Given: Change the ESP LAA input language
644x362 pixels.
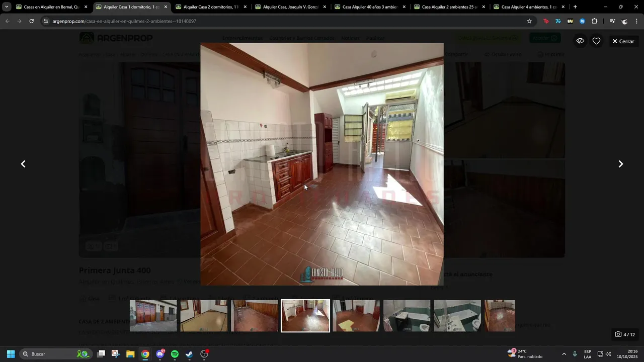Looking at the screenshot, I should [588, 354].
